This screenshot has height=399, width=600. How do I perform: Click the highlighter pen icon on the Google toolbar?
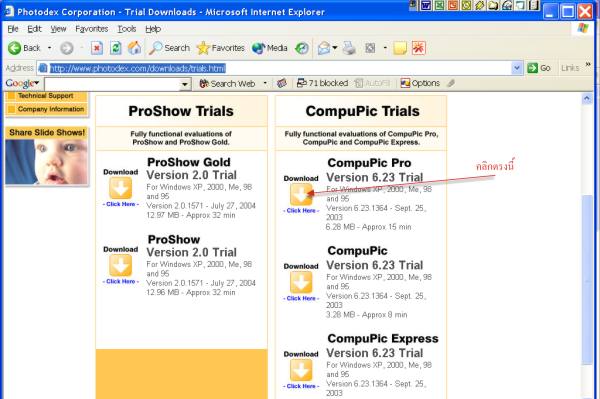[451, 83]
